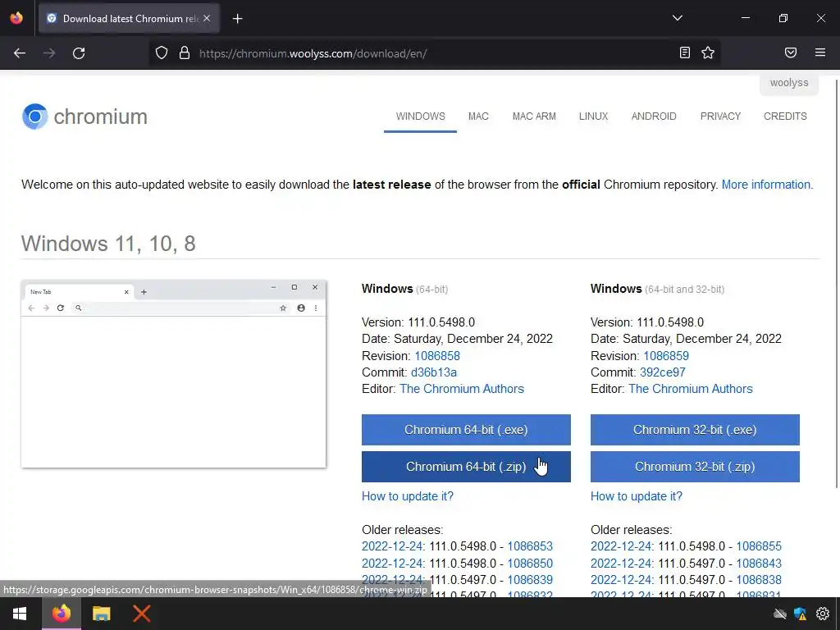Open the Pocket save icon

point(791,52)
